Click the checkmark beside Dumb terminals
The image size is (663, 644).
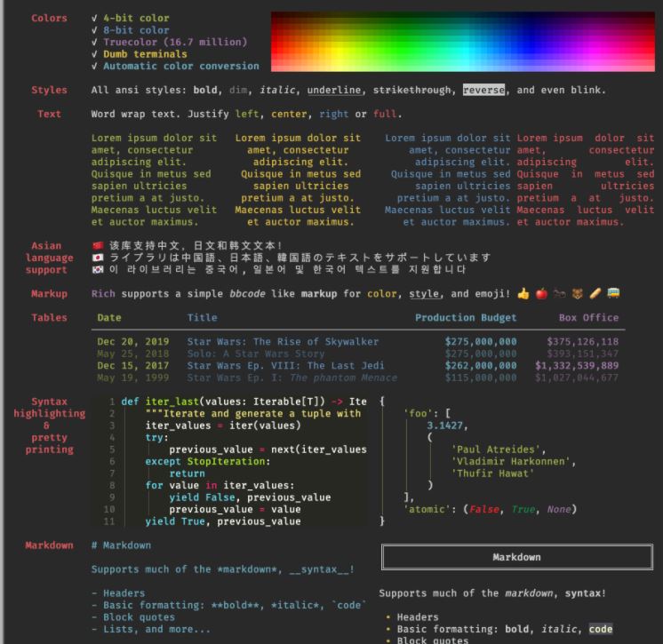pyautogui.click(x=94, y=54)
